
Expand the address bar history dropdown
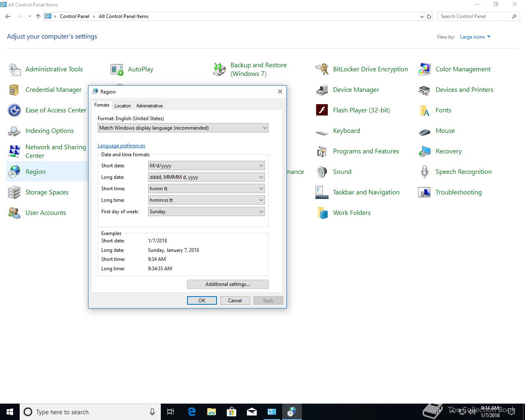coord(422,17)
